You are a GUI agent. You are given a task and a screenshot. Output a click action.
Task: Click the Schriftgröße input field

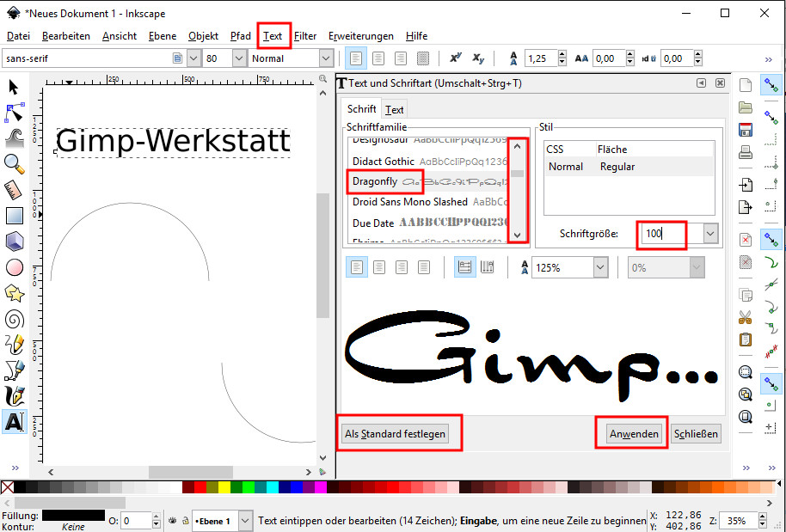pyautogui.click(x=672, y=233)
